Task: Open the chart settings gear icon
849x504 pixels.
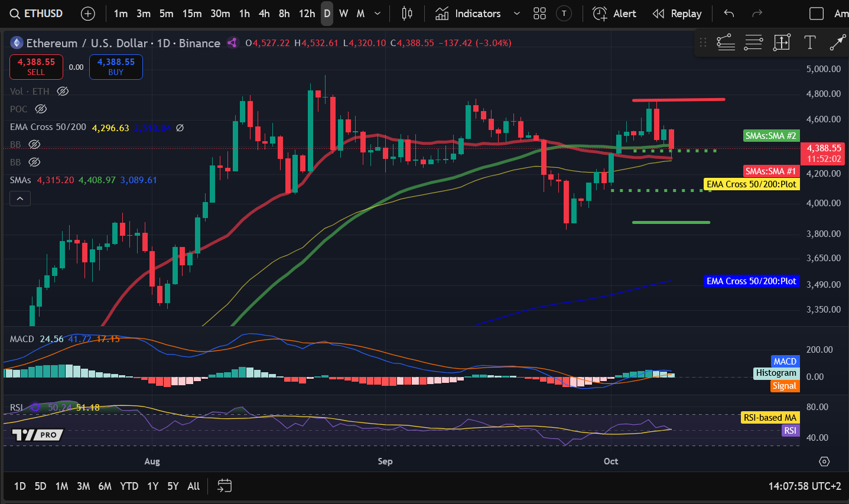Action: click(x=824, y=461)
